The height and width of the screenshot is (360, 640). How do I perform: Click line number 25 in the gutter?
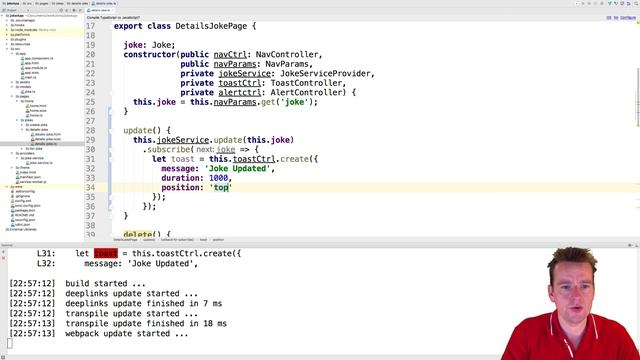pos(90,102)
